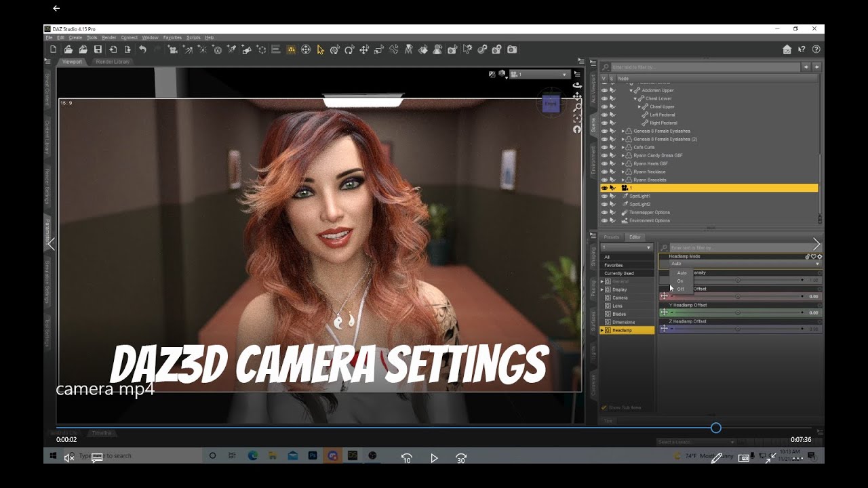Toggle the Show Sub Items checkbox

pyautogui.click(x=604, y=407)
